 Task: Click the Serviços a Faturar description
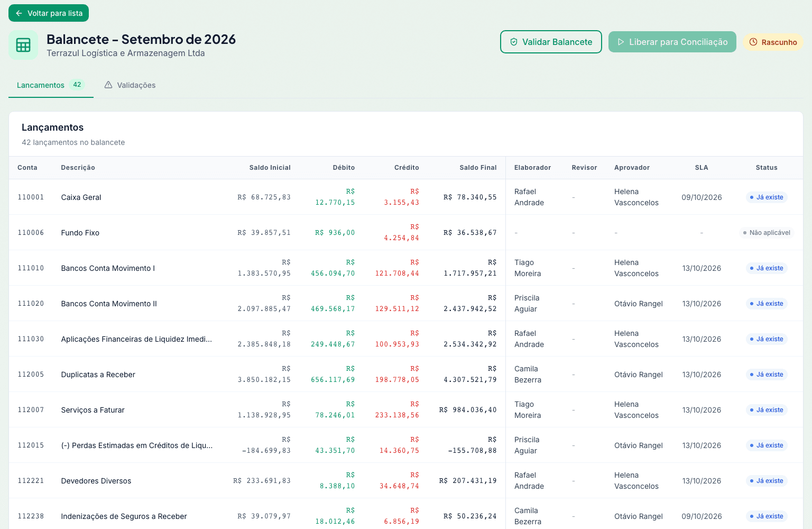pyautogui.click(x=93, y=410)
